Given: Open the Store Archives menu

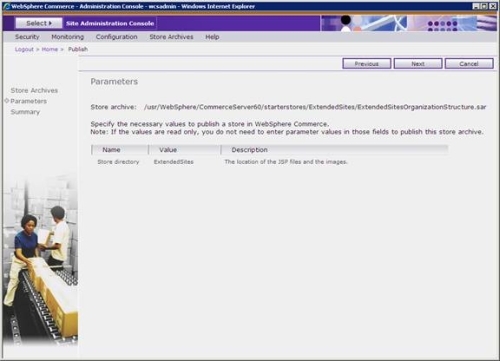Looking at the screenshot, I should [171, 37].
